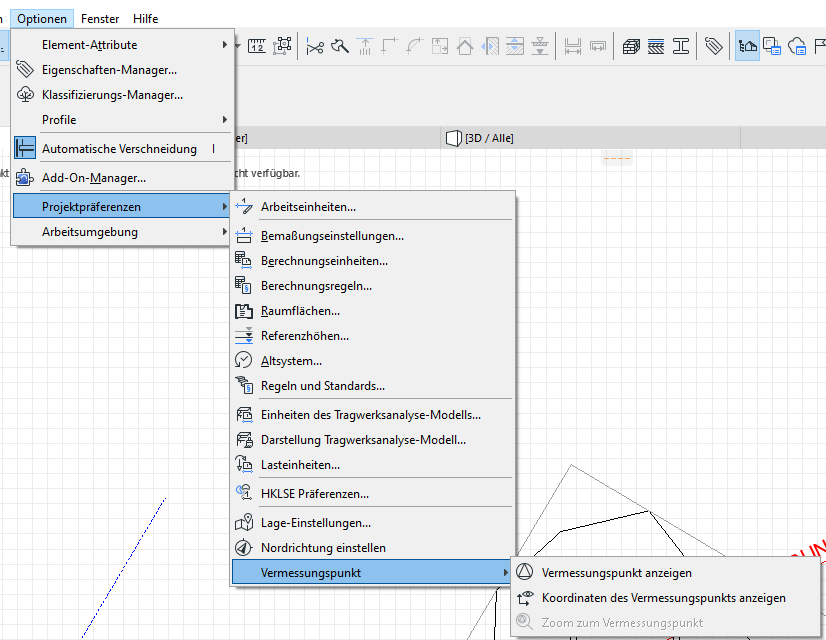The image size is (826, 640).
Task: Toggle Koordinaten des Vermessungspunkts anzeigen
Action: click(x=663, y=598)
